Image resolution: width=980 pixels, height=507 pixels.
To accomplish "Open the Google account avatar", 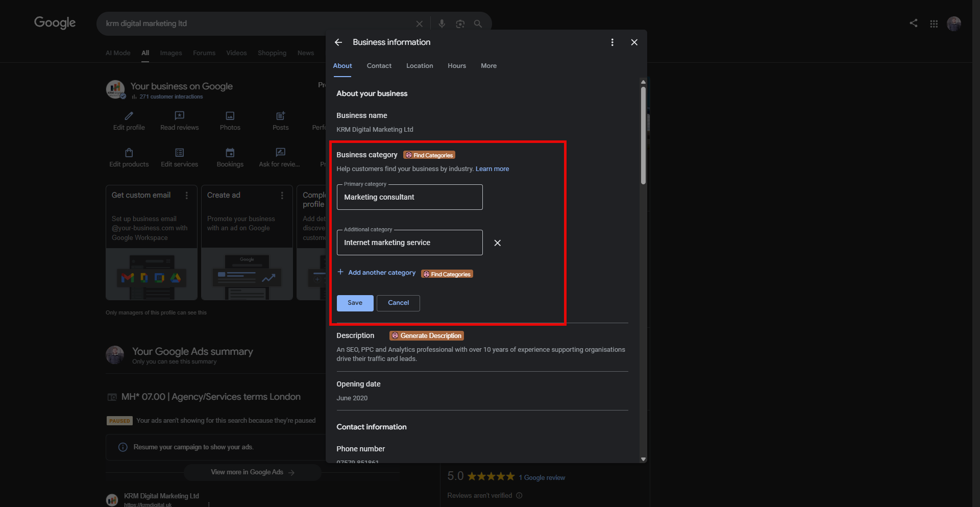I will tap(953, 23).
